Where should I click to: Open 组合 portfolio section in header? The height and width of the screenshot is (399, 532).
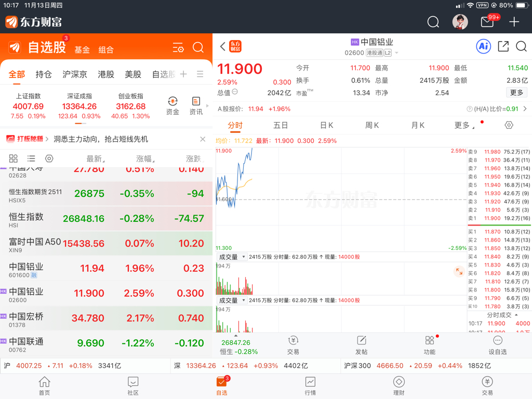[106, 50]
